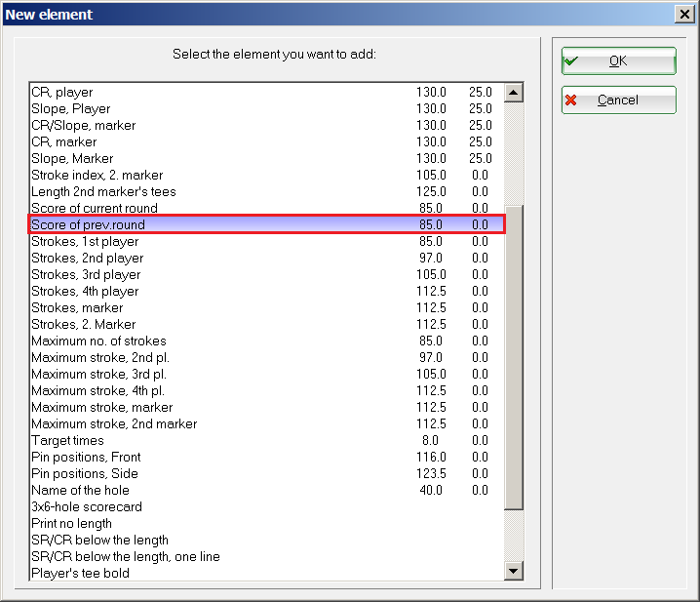The height and width of the screenshot is (602, 700).
Task: Select '3x6-hole scorecard' option
Action: (87, 507)
